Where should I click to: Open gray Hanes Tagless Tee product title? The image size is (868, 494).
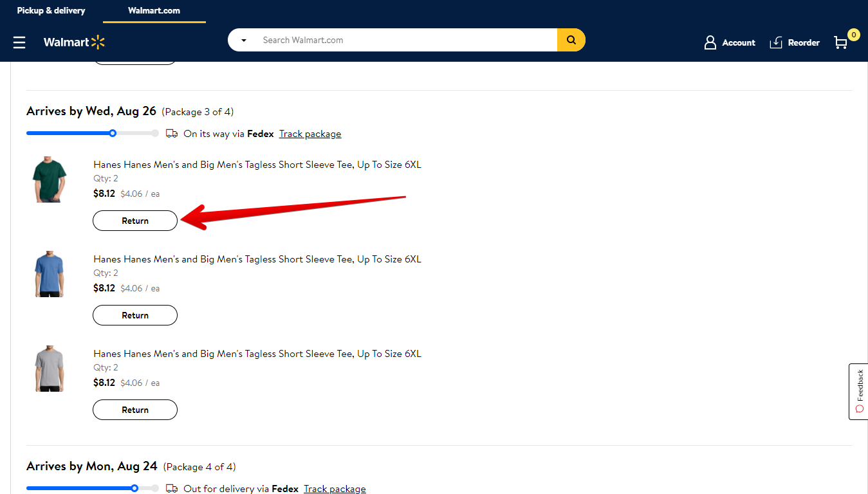[x=257, y=354]
